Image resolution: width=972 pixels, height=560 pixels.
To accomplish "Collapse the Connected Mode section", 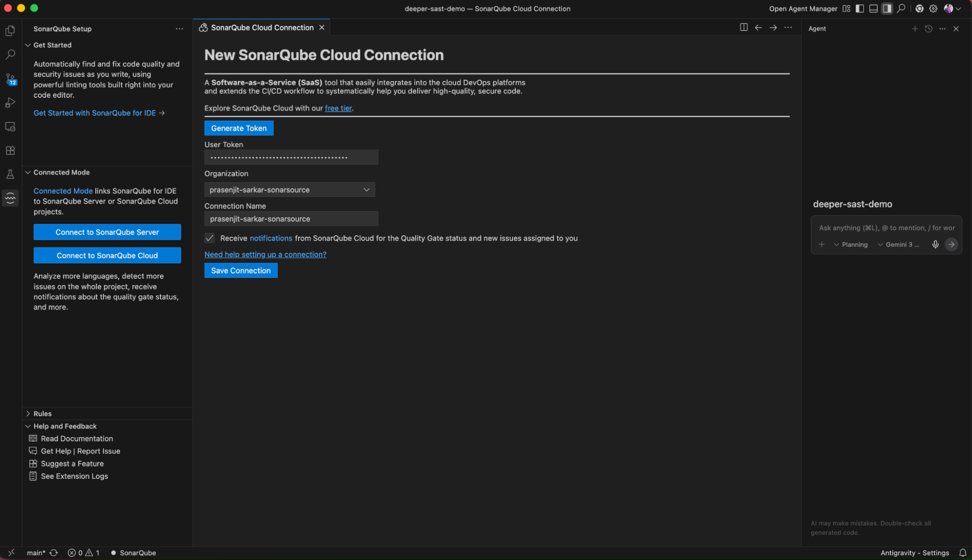I will [61, 173].
